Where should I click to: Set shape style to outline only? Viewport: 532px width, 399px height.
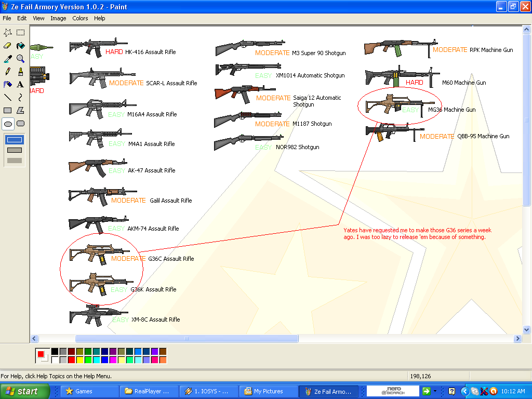[x=15, y=139]
